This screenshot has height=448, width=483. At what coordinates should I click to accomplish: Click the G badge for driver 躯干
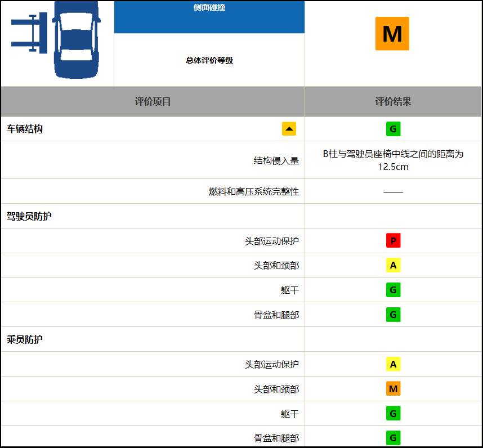393,290
